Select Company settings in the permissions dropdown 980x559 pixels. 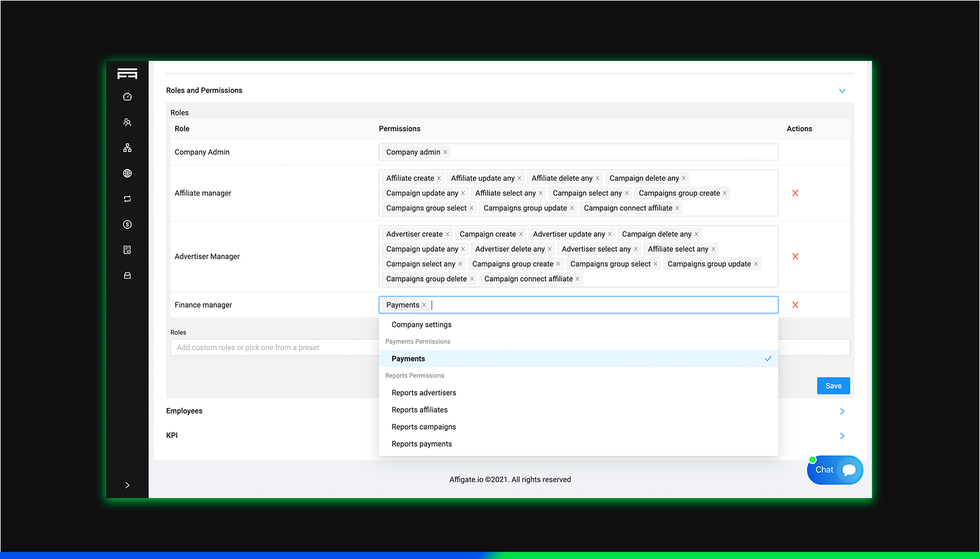pos(421,324)
